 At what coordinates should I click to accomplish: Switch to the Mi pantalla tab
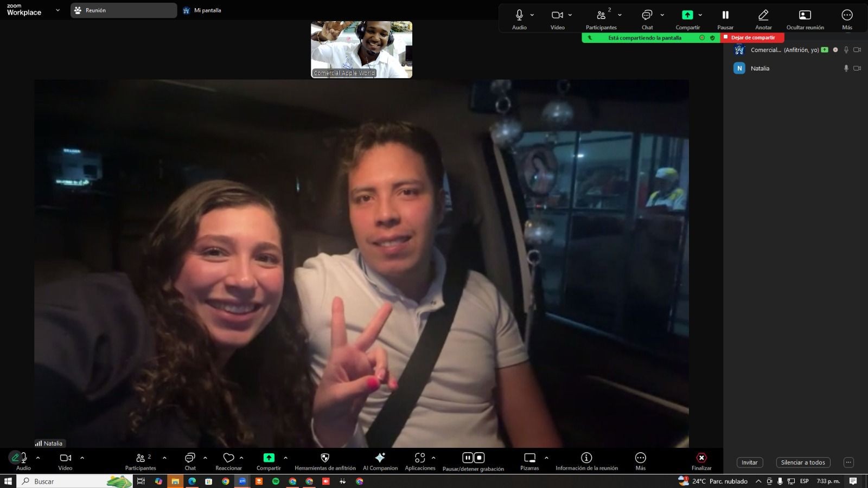[x=203, y=10]
